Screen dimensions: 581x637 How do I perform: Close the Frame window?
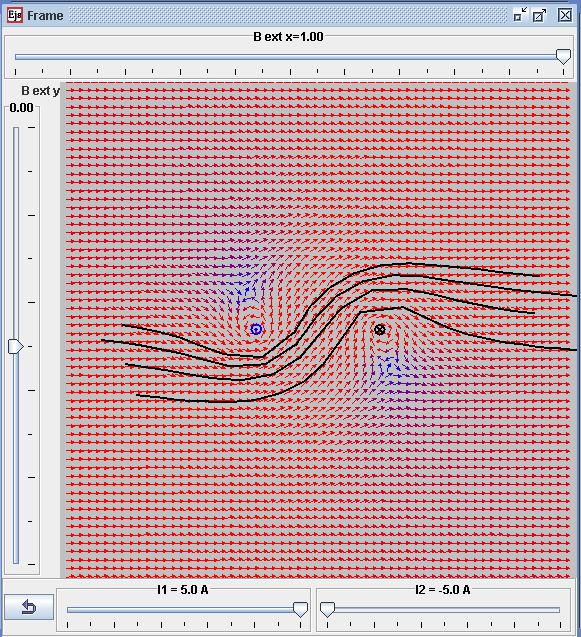565,15
